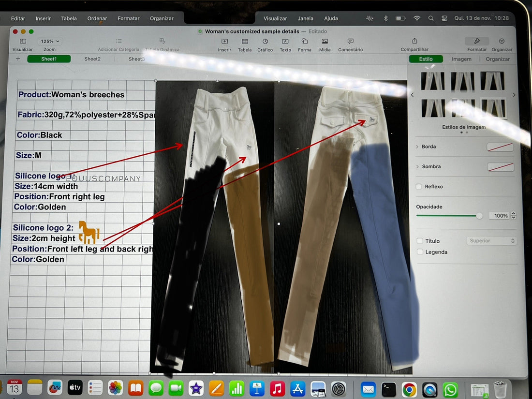Expand the Sombra section
The image size is (532, 399).
(417, 166)
